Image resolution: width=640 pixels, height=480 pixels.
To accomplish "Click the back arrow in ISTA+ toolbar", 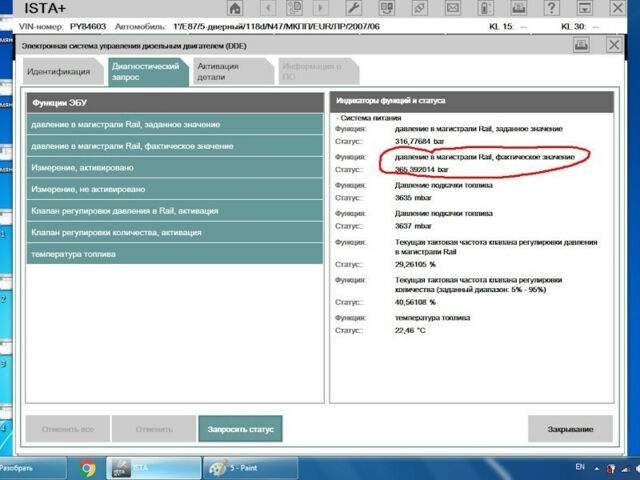I will pyautogui.click(x=268, y=8).
